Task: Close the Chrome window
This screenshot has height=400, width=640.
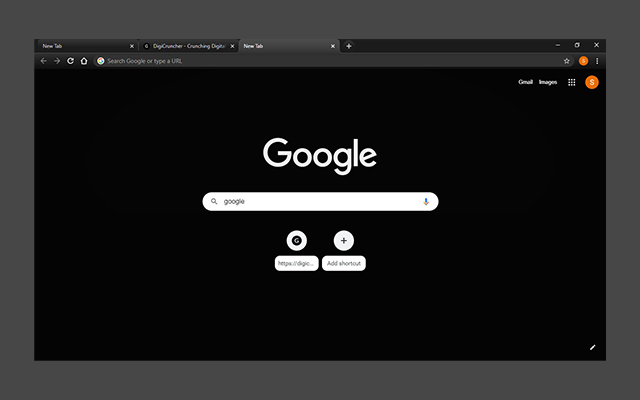Action: 596,45
